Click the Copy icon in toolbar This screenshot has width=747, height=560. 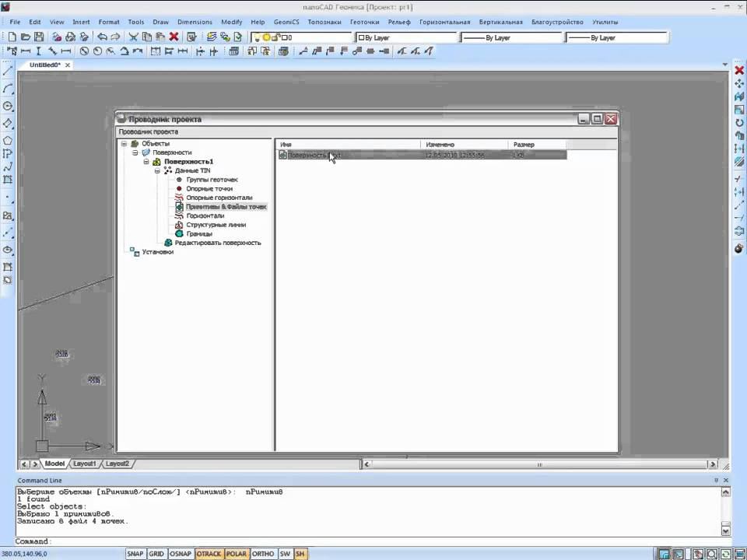point(147,37)
